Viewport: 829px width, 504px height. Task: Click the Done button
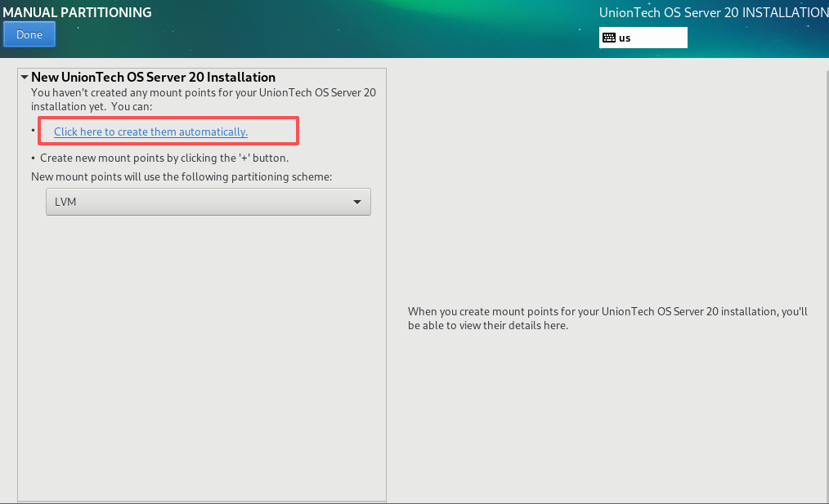tap(29, 34)
